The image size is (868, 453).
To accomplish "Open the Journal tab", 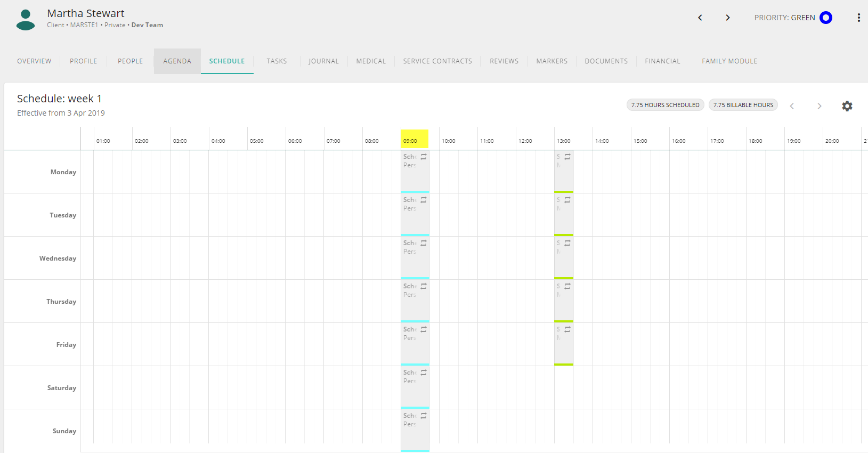I will click(323, 61).
